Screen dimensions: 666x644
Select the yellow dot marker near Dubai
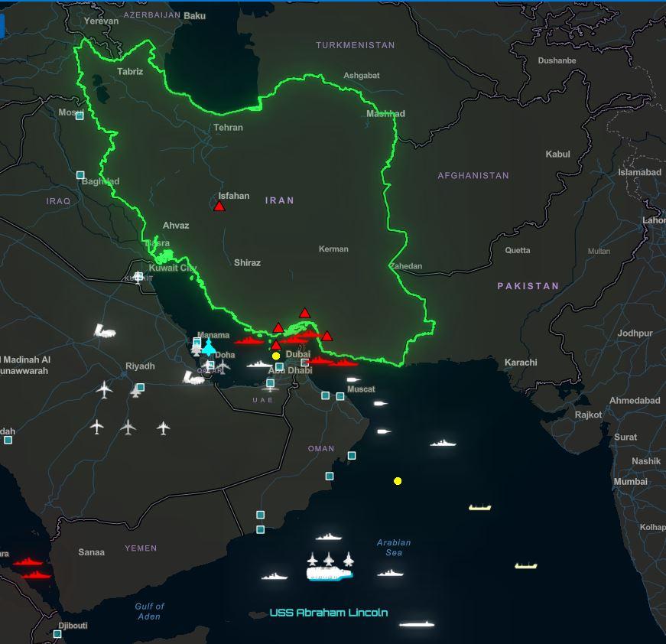(275, 356)
